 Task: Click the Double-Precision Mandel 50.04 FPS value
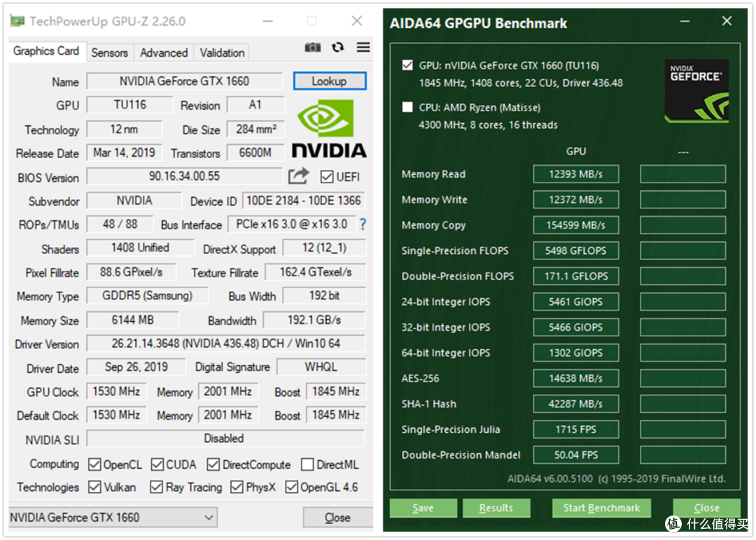575,455
